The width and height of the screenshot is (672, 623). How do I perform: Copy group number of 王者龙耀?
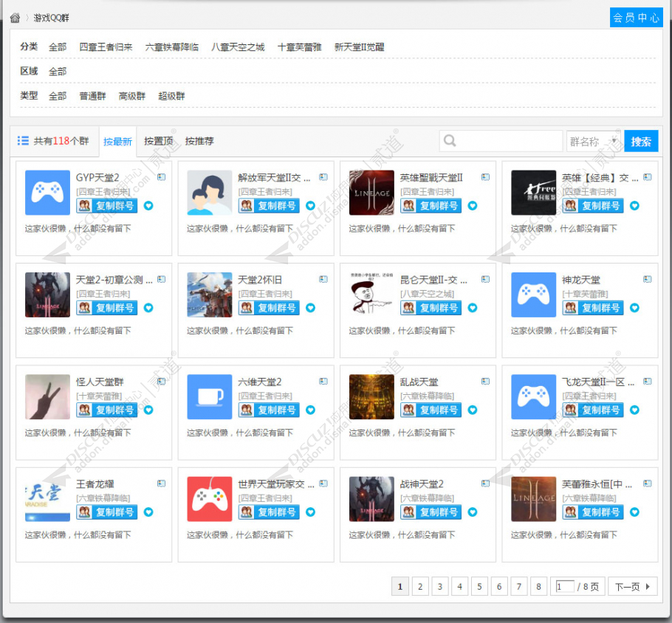point(107,512)
